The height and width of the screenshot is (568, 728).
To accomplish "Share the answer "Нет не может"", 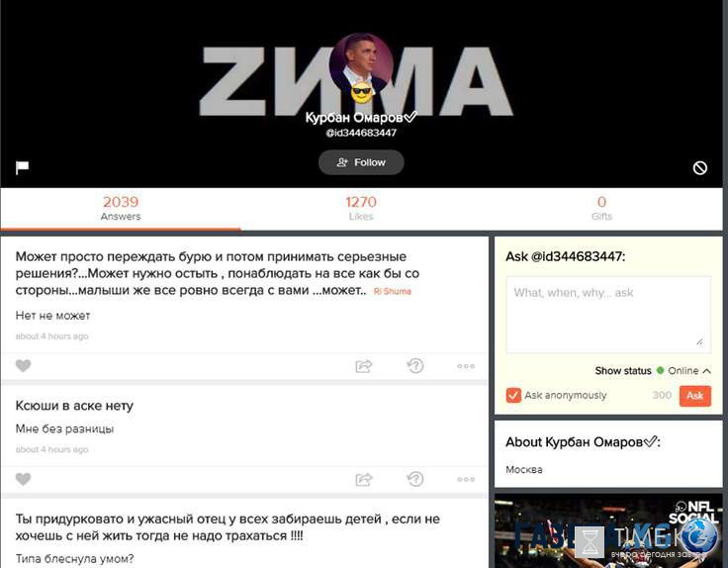I will click(x=364, y=366).
